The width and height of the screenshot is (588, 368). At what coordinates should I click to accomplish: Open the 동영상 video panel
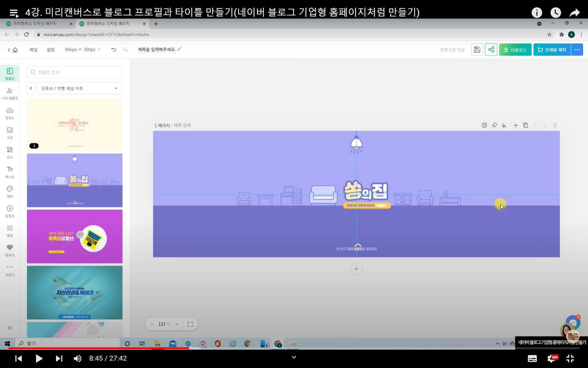10,211
